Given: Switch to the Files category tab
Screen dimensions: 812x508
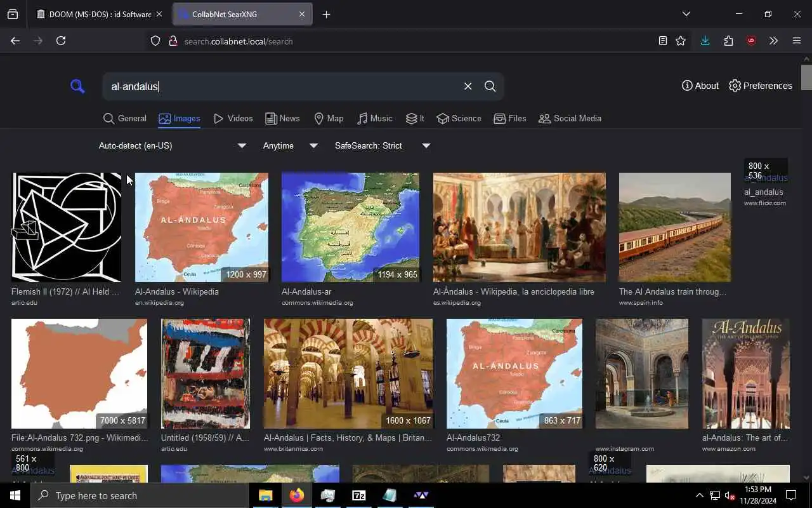Looking at the screenshot, I should tap(510, 118).
